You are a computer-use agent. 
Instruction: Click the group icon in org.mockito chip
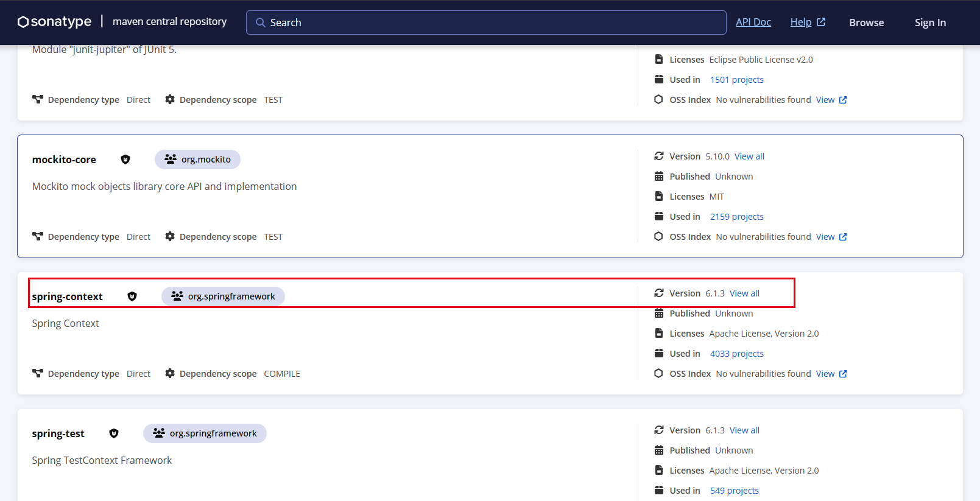171,159
